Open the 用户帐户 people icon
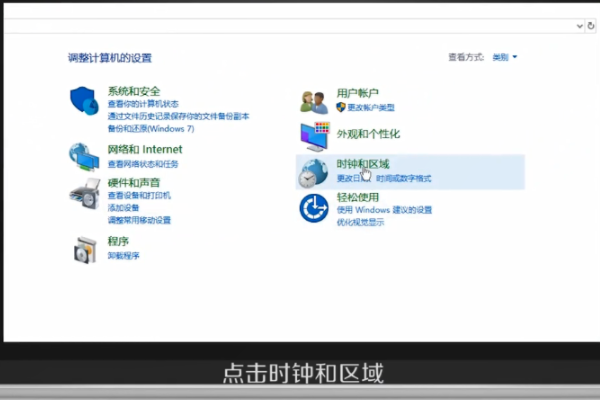 point(314,102)
